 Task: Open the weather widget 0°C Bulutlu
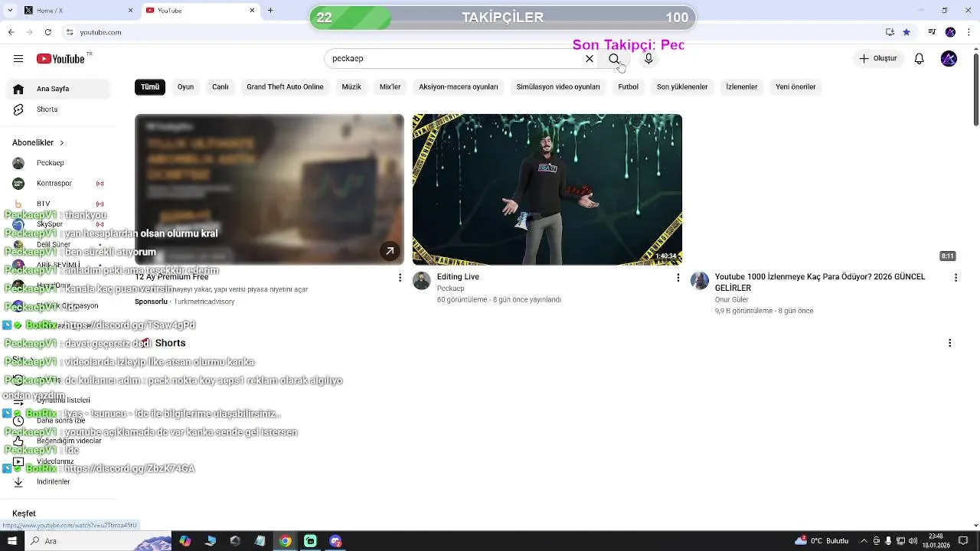point(823,541)
